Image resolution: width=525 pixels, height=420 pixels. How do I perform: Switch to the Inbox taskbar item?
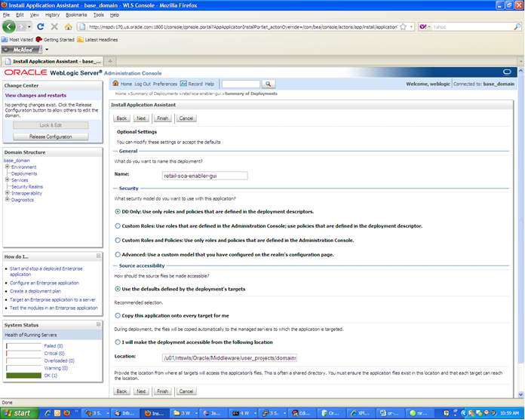(x=124, y=413)
